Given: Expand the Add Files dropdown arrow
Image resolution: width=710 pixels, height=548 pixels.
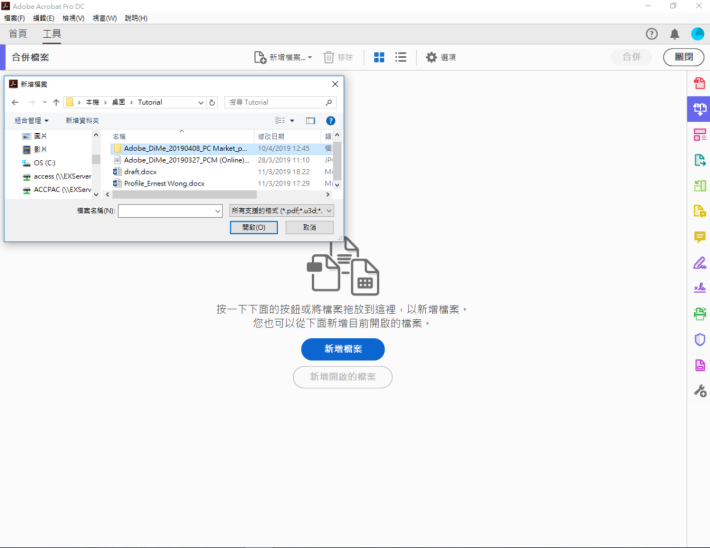Looking at the screenshot, I should pyautogui.click(x=310, y=58).
